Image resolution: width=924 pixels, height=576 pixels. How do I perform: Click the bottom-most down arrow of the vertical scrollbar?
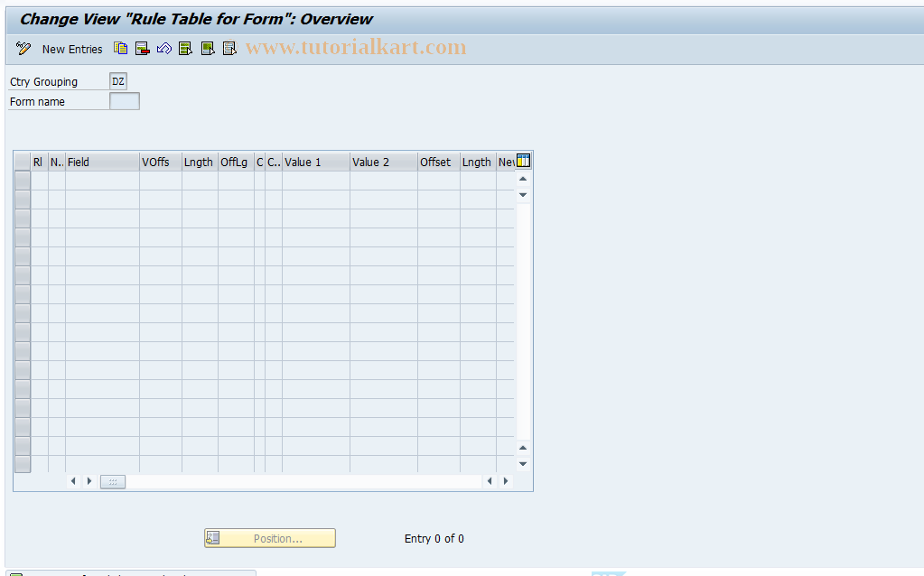coord(523,464)
